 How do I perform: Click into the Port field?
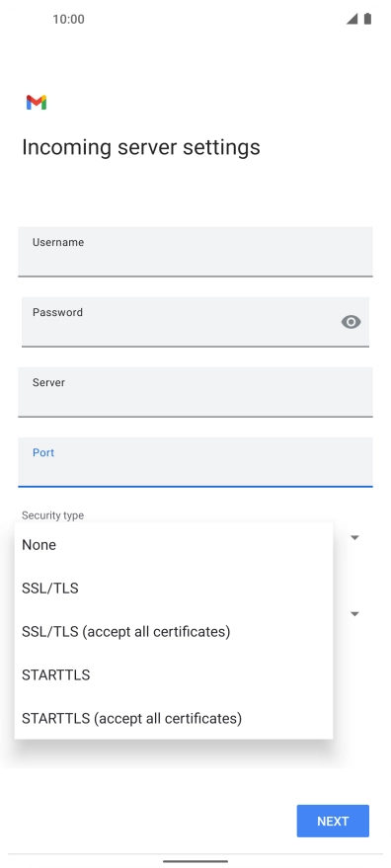195,462
